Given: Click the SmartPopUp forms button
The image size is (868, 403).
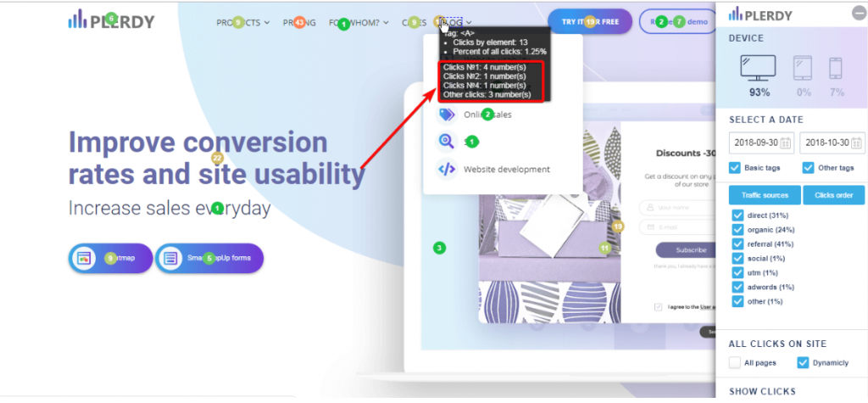Looking at the screenshot, I should click(209, 258).
